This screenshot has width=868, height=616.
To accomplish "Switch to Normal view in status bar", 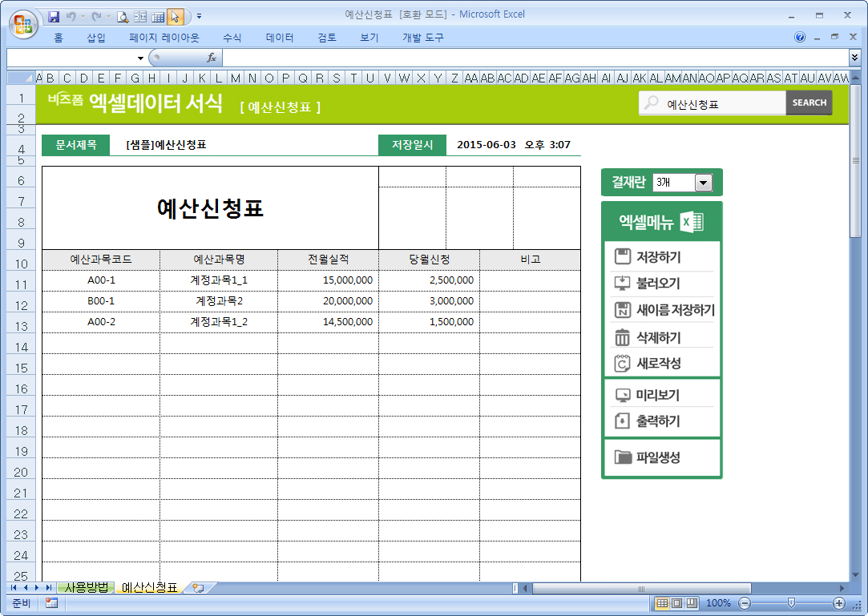I will point(662,603).
